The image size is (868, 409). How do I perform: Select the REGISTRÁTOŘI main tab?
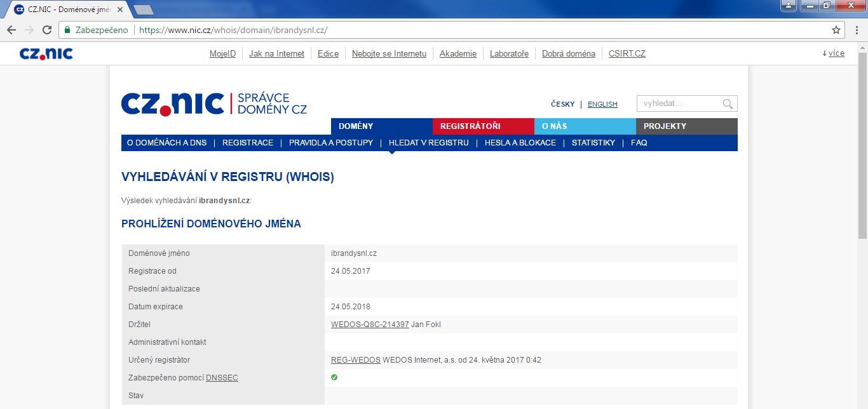tap(484, 126)
